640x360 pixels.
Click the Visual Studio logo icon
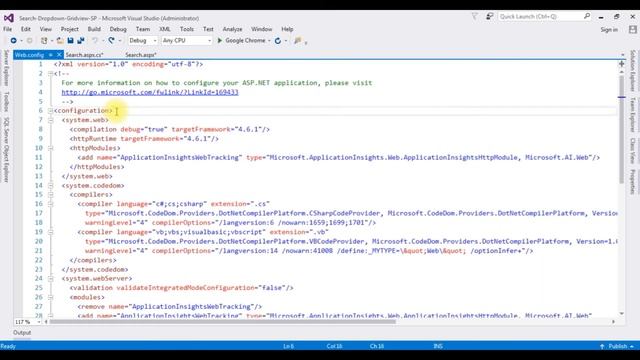coord(9,18)
